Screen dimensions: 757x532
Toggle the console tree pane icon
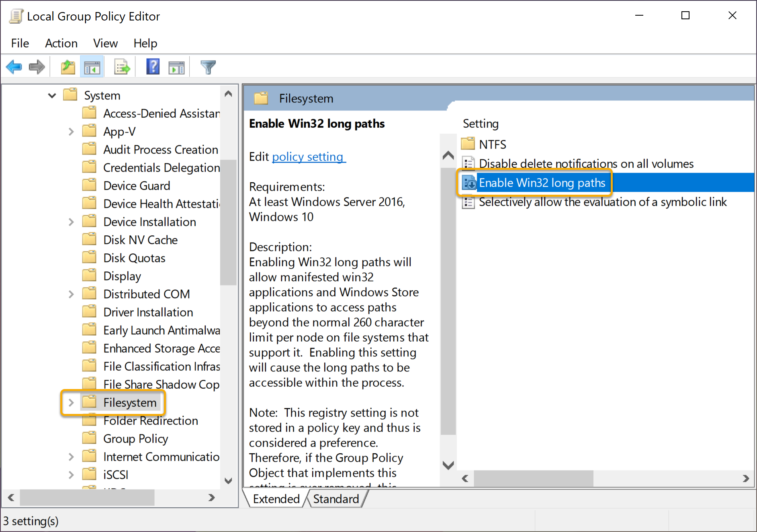point(92,67)
